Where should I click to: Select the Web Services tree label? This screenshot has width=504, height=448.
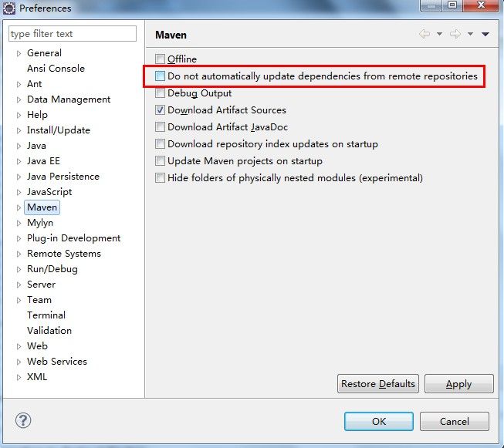[57, 362]
